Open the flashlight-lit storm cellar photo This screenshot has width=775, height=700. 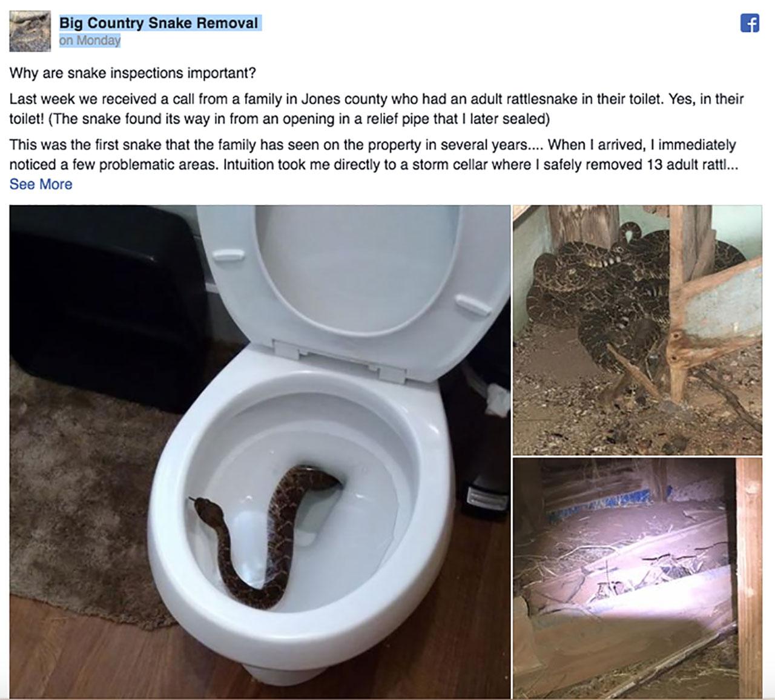[637, 578]
